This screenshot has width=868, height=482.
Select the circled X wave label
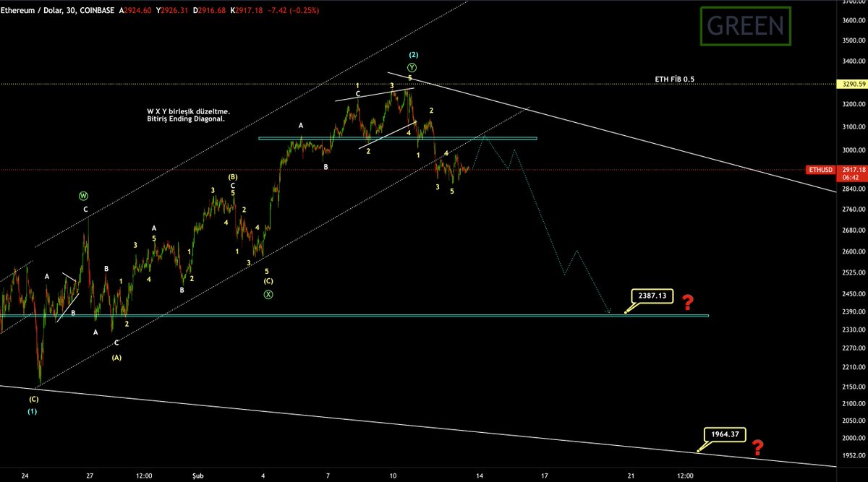tap(268, 294)
